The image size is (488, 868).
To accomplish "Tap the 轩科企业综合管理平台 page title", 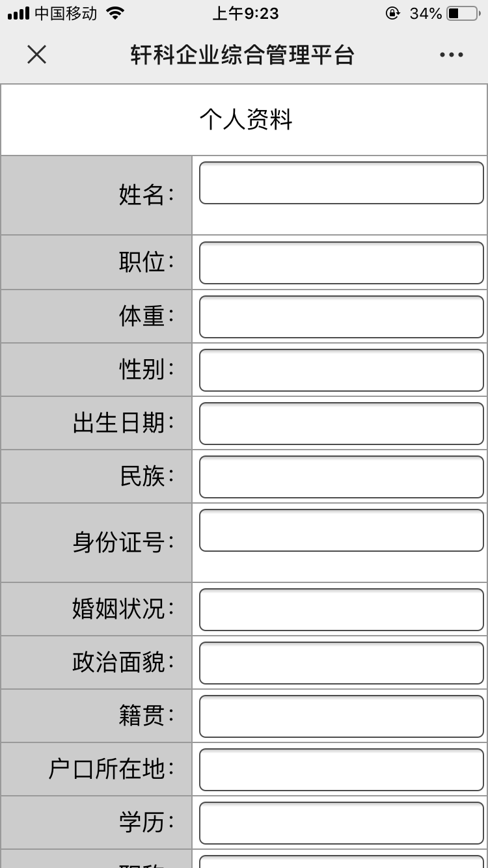I will pyautogui.click(x=243, y=55).
